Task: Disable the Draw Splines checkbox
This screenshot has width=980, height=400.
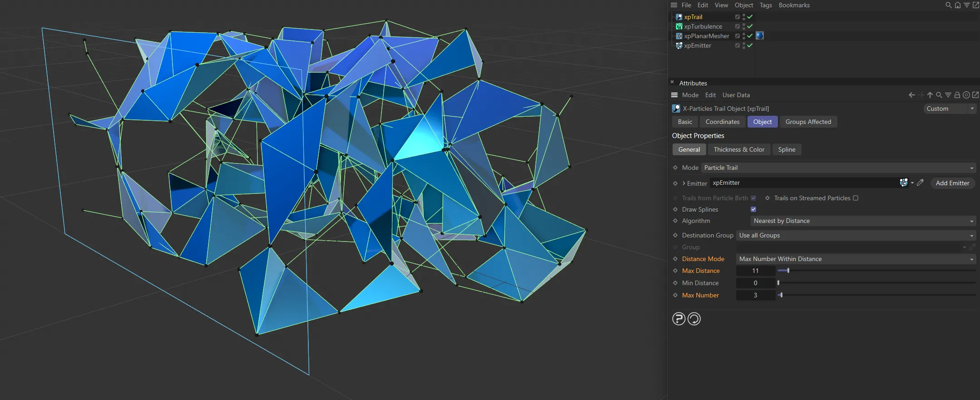Action: click(753, 209)
